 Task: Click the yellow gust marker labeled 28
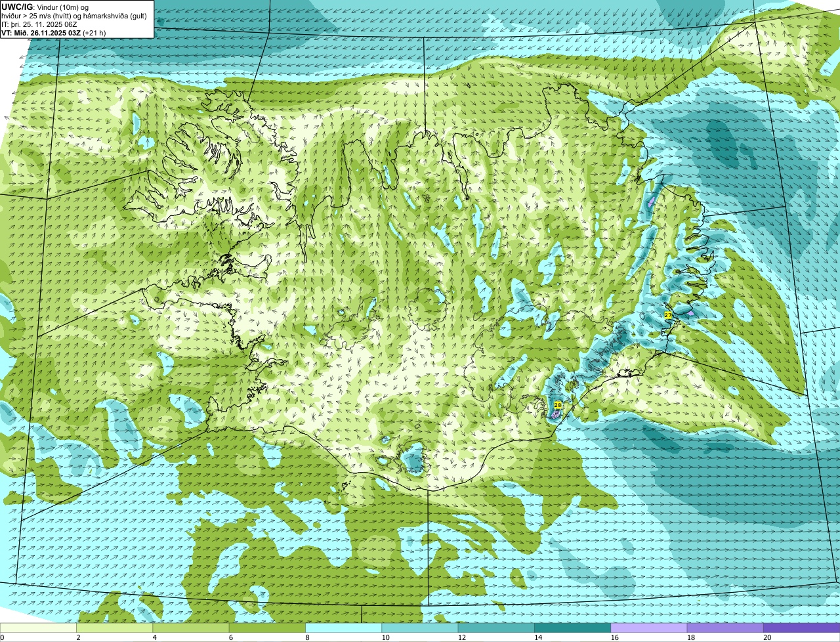click(558, 405)
